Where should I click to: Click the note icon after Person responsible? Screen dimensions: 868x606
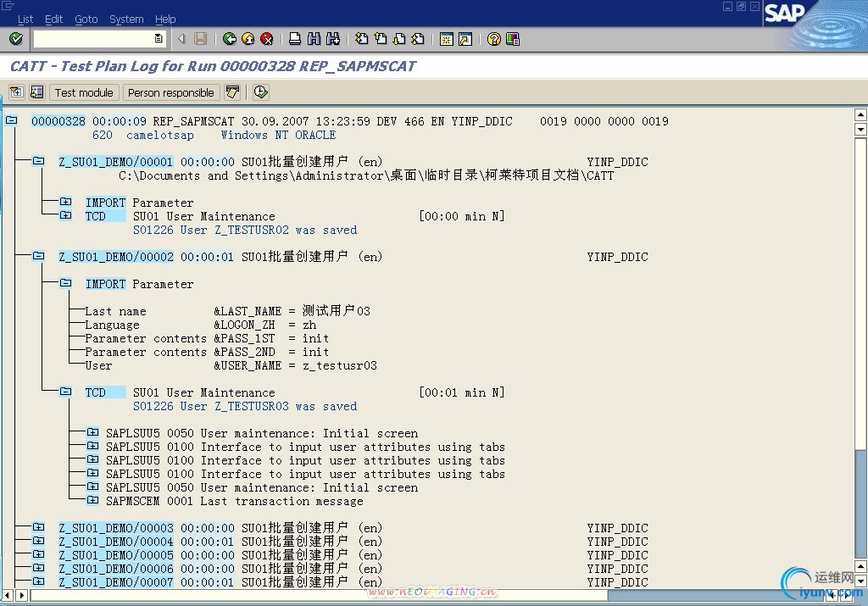[x=232, y=92]
